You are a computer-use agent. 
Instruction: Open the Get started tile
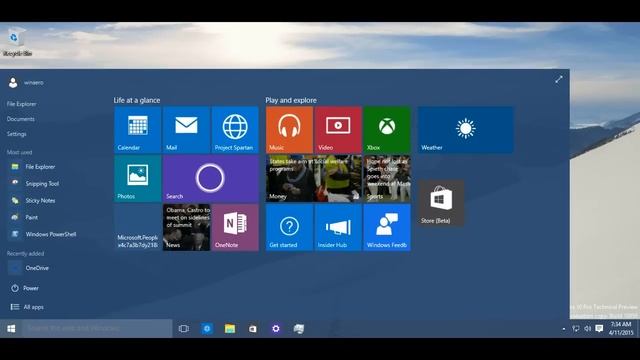[289, 227]
